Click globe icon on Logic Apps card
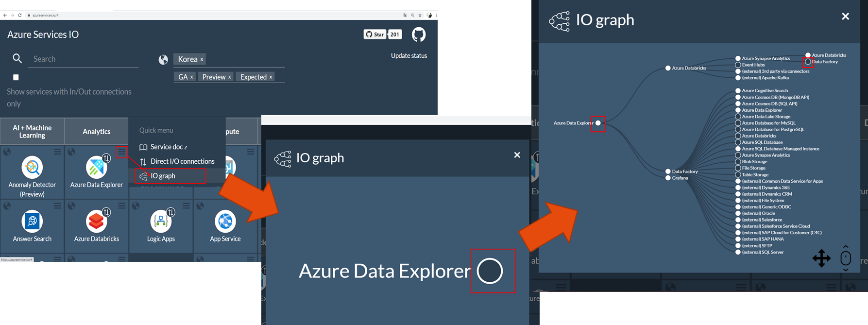 point(136,206)
